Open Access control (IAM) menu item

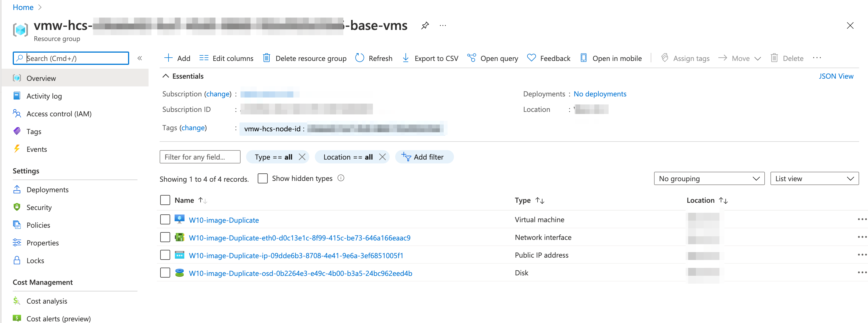click(x=59, y=114)
